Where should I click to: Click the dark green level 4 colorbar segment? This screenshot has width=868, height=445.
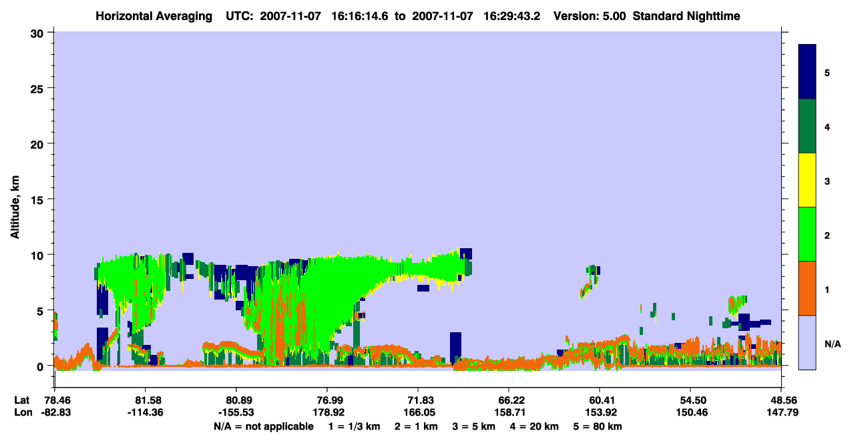807,127
